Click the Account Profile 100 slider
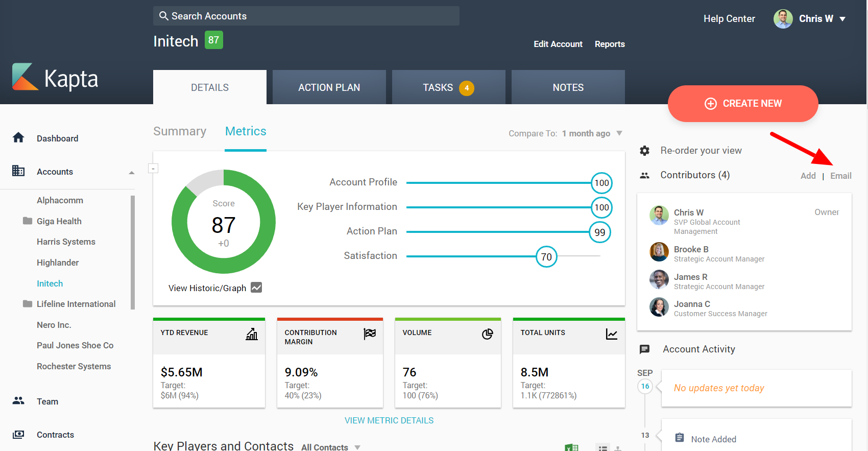868x451 pixels. click(x=601, y=183)
